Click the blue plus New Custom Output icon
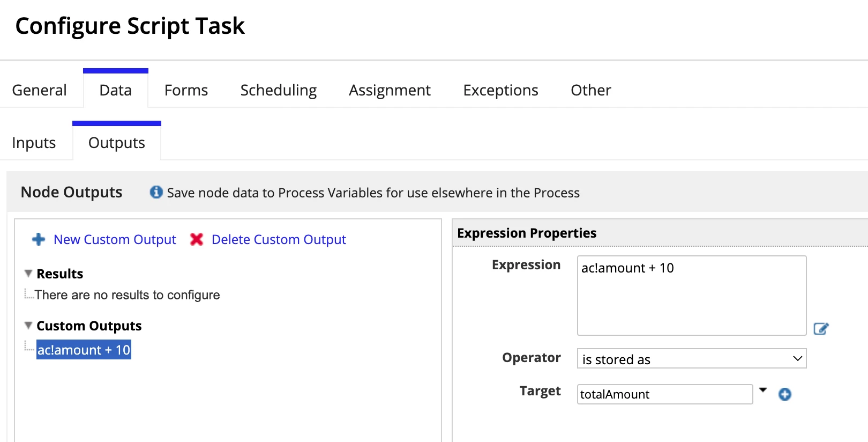The height and width of the screenshot is (442, 868). coord(39,239)
